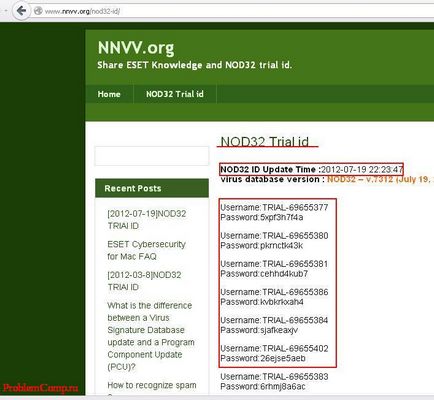Open the How to recognize spam post
The width and height of the screenshot is (434, 400).
pyautogui.click(x=152, y=385)
